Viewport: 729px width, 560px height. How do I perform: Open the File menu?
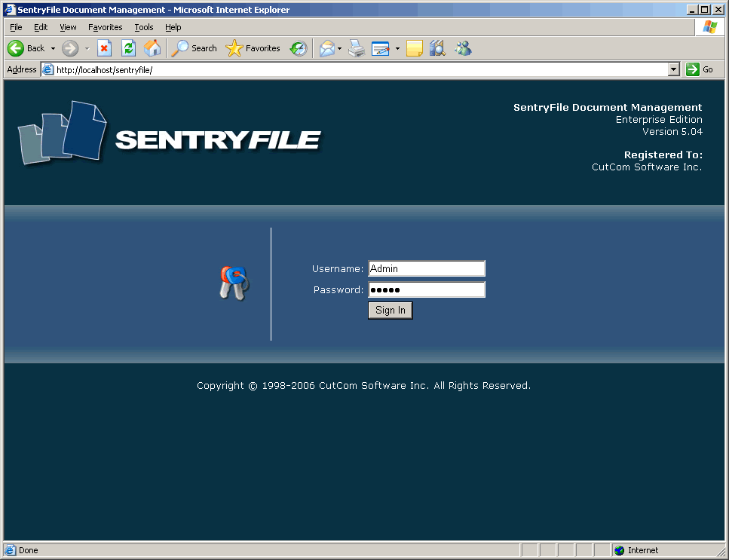click(16, 27)
